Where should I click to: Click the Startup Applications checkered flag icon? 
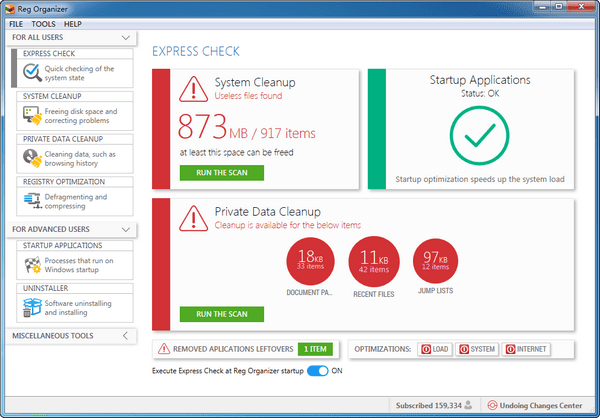point(33,265)
